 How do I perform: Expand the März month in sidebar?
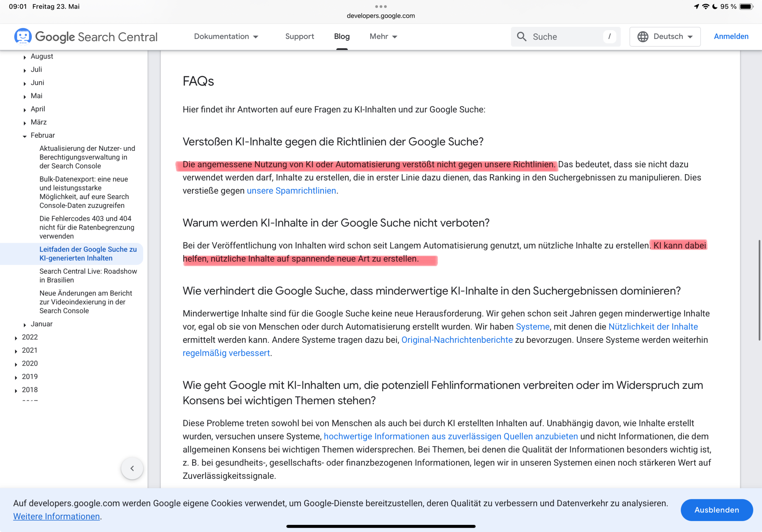click(x=25, y=123)
